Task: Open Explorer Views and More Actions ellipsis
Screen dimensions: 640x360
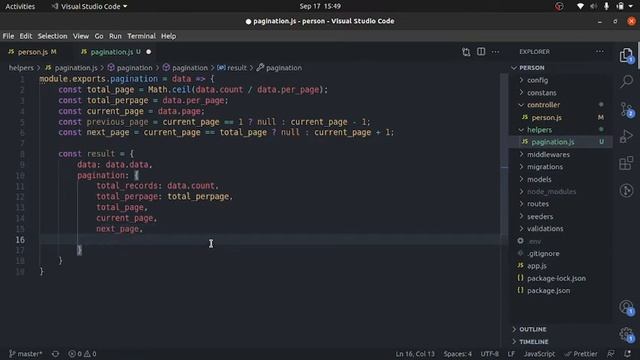Action: (600, 51)
